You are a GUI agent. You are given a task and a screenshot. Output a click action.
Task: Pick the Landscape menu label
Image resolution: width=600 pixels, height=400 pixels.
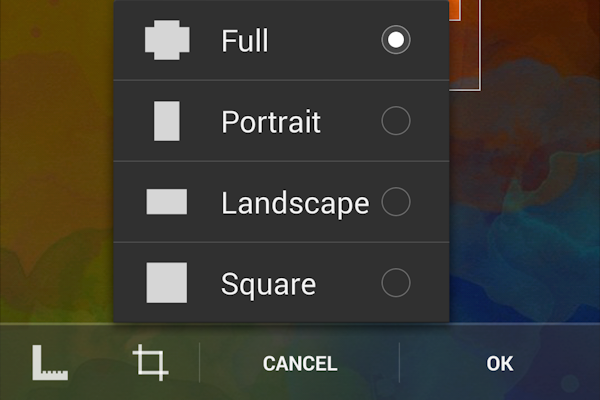tap(294, 203)
